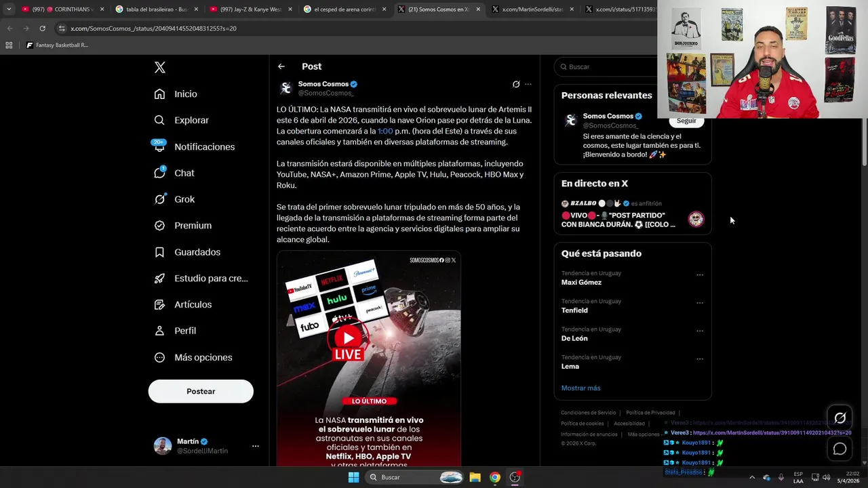Open the post's three-dot more menu
The height and width of the screenshot is (488, 868).
pyautogui.click(x=528, y=84)
